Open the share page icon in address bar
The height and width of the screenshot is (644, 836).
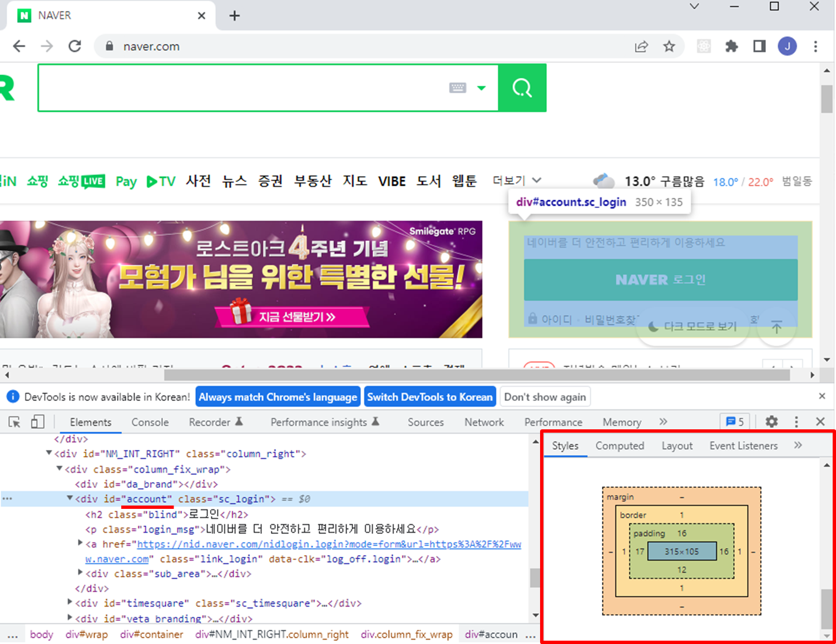[641, 47]
